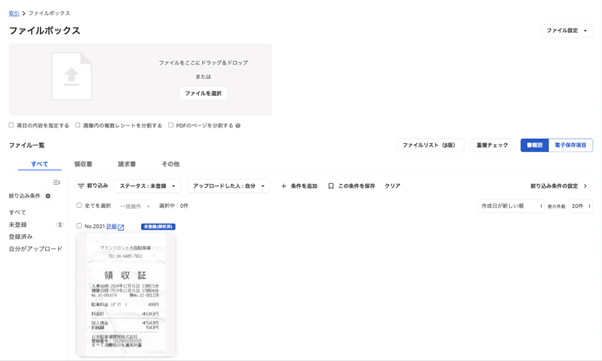Open the ファイル設定 dropdown
The image size is (602, 361).
pos(566,30)
